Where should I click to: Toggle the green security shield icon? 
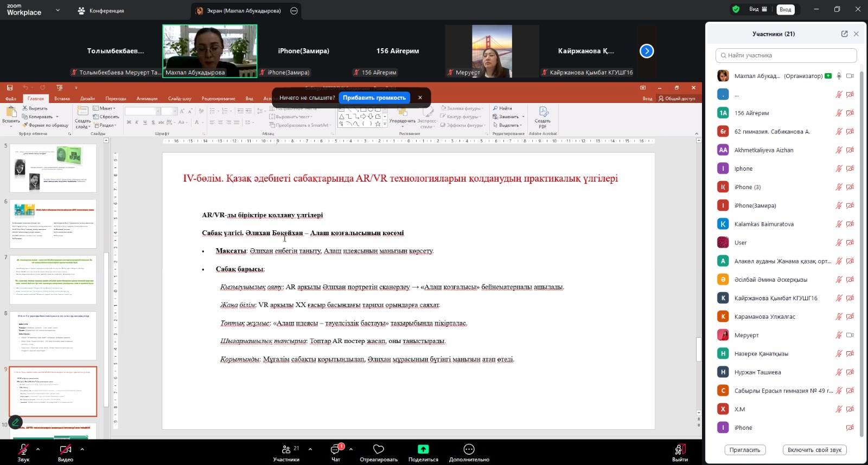736,9
